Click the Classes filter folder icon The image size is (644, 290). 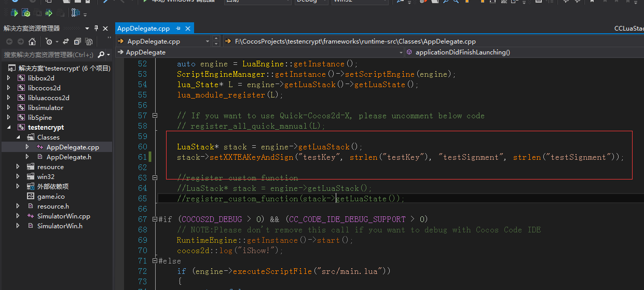pos(31,137)
